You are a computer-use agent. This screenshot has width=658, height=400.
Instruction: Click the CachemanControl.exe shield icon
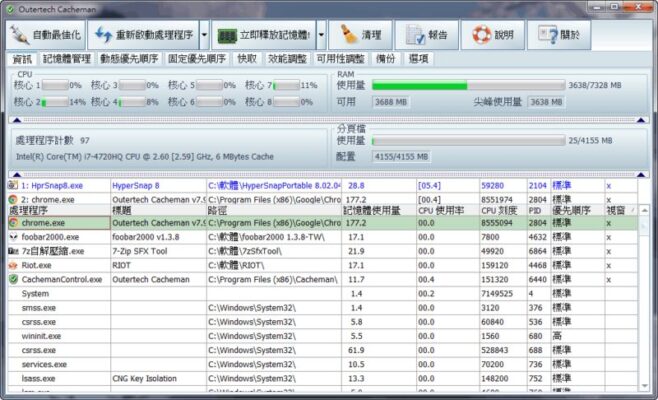13,280
